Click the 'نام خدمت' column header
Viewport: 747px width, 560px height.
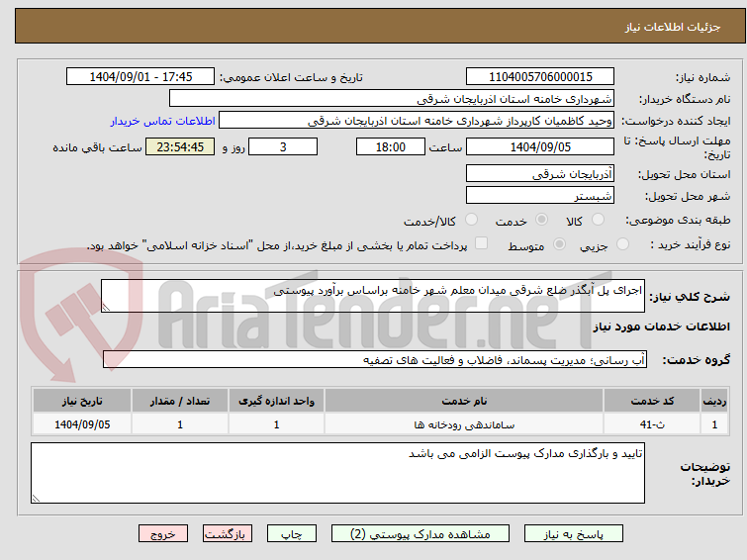tap(464, 401)
